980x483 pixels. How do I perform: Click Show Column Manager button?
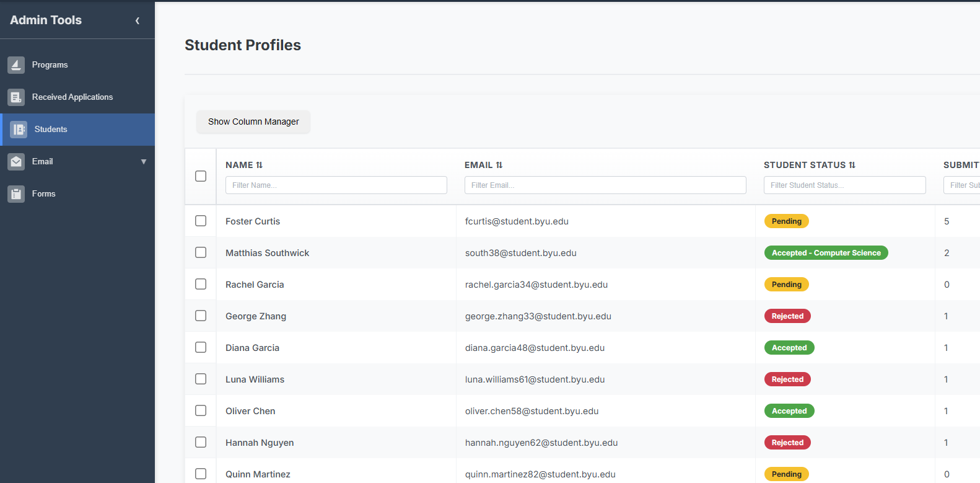pos(253,122)
